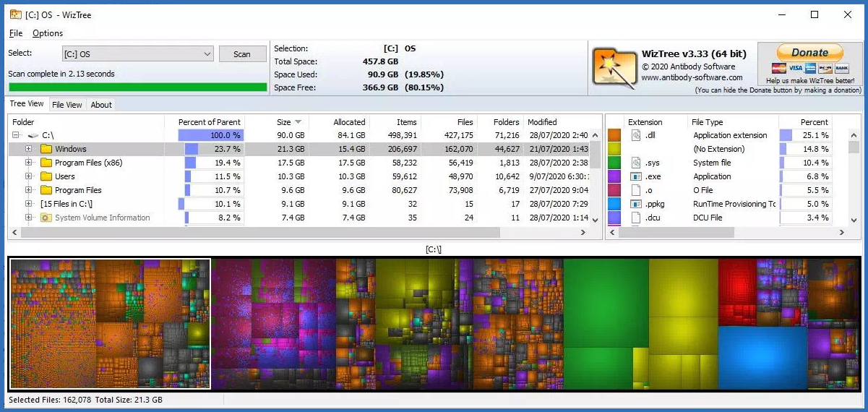This screenshot has height=412, width=868.
Task: Click the large blue treemap block
Action: click(762, 357)
